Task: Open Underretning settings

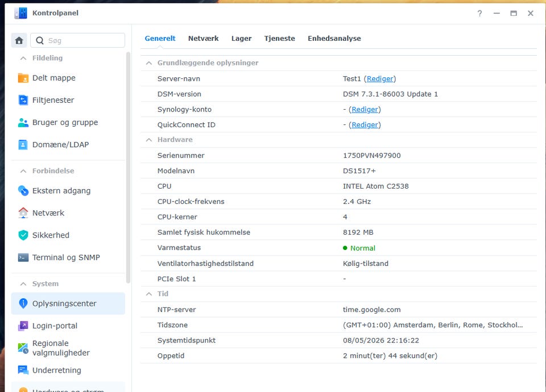Action: point(68,370)
